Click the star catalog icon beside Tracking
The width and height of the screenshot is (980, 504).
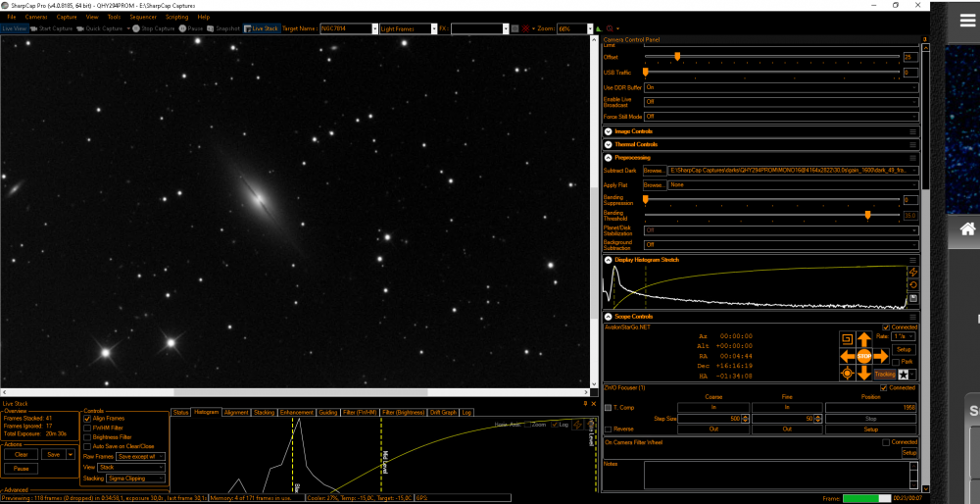[x=904, y=374]
